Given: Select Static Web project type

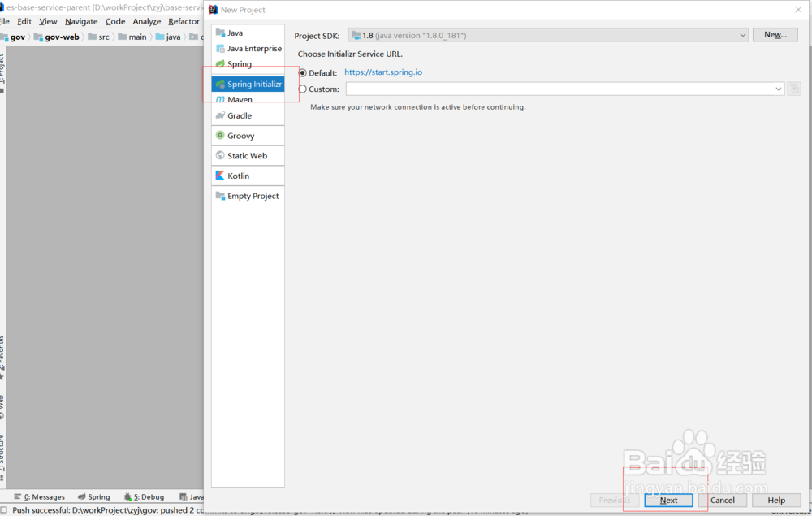Looking at the screenshot, I should pos(248,155).
